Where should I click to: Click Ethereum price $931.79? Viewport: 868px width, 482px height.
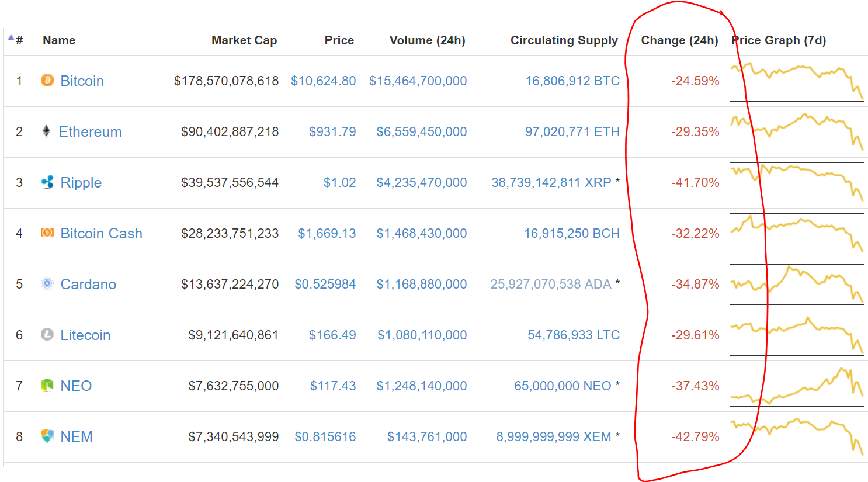click(333, 132)
